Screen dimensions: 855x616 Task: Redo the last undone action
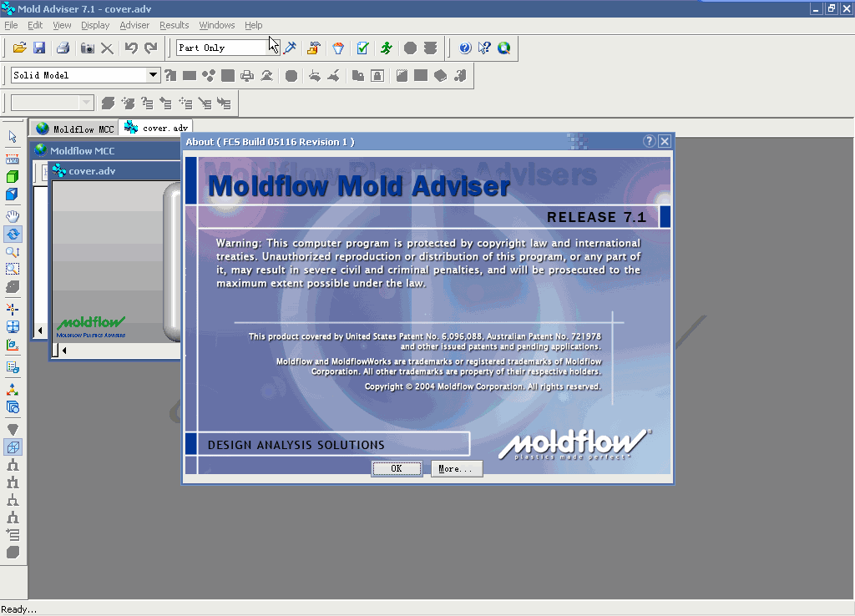(151, 48)
